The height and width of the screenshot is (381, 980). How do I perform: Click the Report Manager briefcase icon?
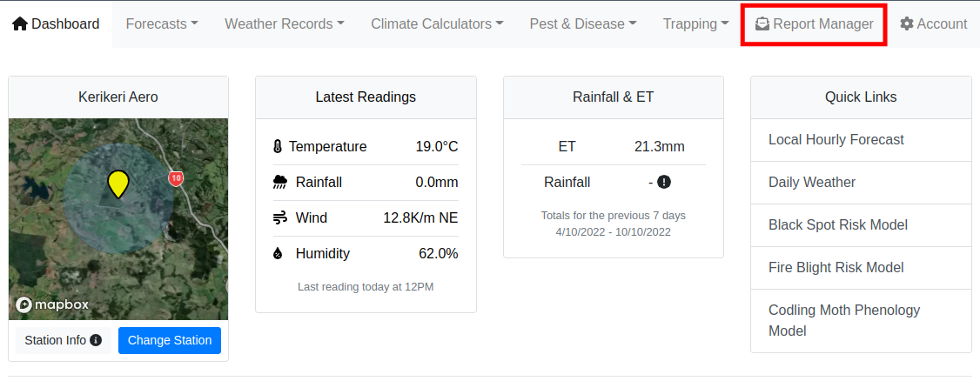(762, 23)
